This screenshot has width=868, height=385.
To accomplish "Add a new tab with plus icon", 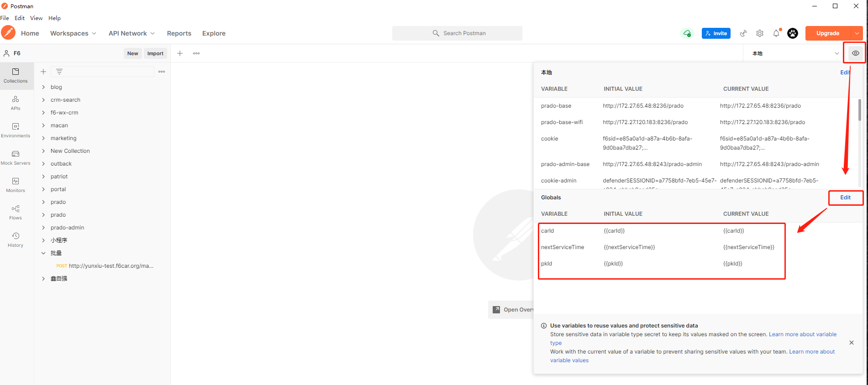I will pyautogui.click(x=180, y=53).
